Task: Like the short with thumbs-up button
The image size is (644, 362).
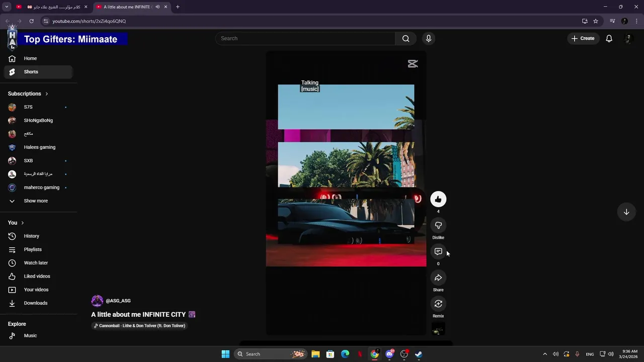Action: coord(438,199)
